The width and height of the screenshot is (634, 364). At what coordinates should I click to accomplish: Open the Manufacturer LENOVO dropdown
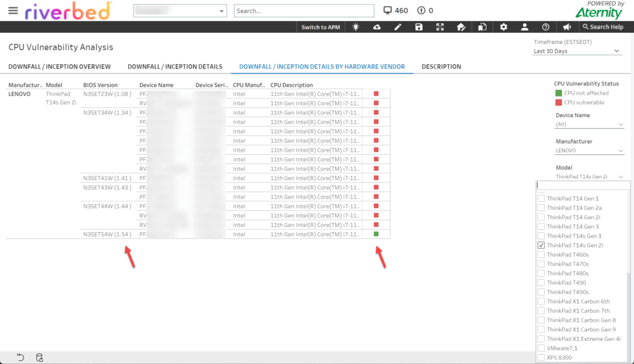(x=589, y=150)
